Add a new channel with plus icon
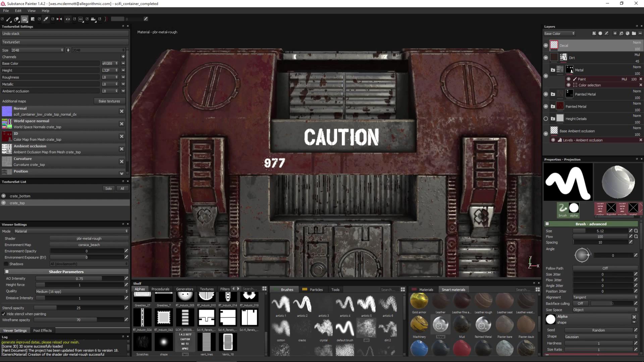The image size is (644, 362). tap(123, 57)
